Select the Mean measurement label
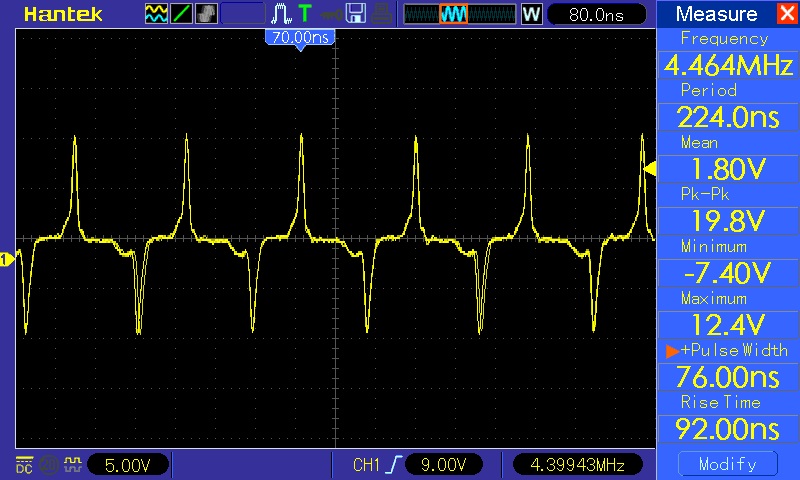Screen dimensions: 800x480 click(699, 142)
